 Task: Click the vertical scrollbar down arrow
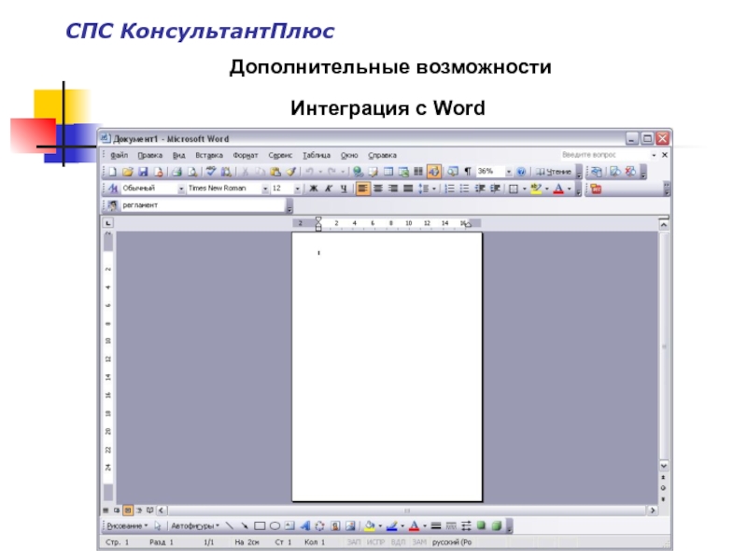pyautogui.click(x=664, y=466)
